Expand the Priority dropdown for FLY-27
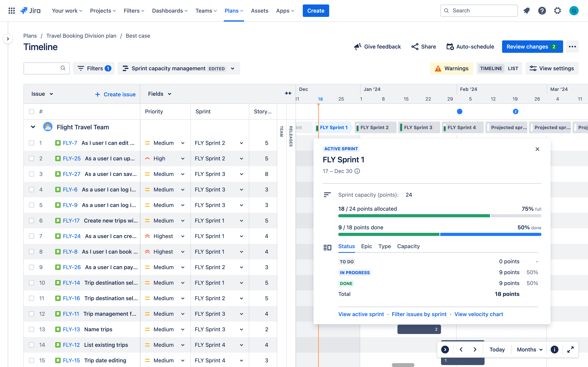The width and height of the screenshot is (588, 367). (184, 174)
